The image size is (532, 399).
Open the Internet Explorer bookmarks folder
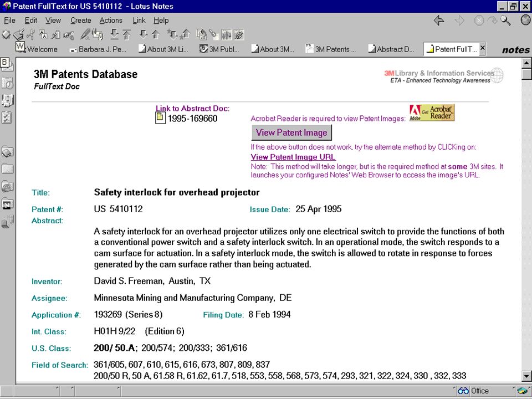pos(7,187)
